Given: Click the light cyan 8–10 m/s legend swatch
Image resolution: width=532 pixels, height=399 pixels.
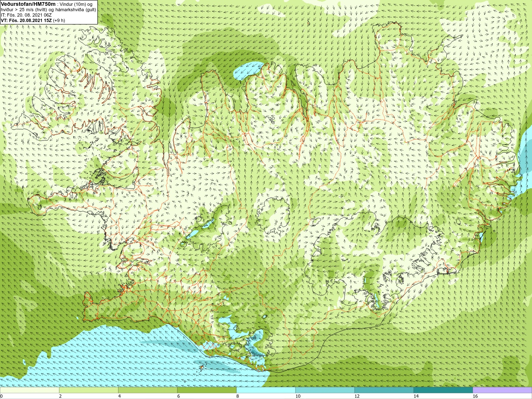Looking at the screenshot, I should click(x=266, y=390).
